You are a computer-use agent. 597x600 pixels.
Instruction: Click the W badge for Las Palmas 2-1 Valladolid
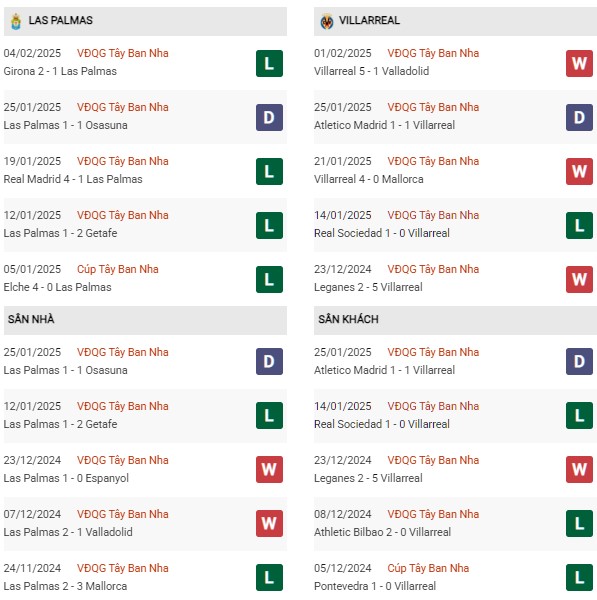tap(269, 523)
